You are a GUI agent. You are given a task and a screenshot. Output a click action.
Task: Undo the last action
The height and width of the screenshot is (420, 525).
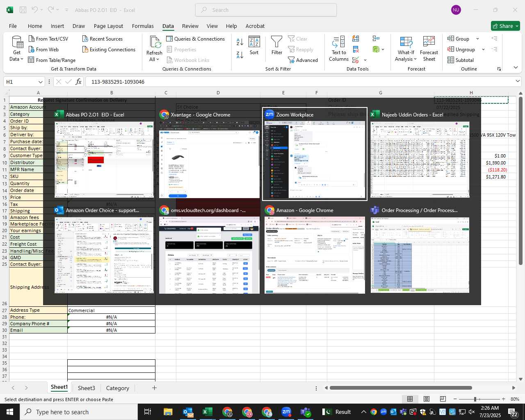35,10
